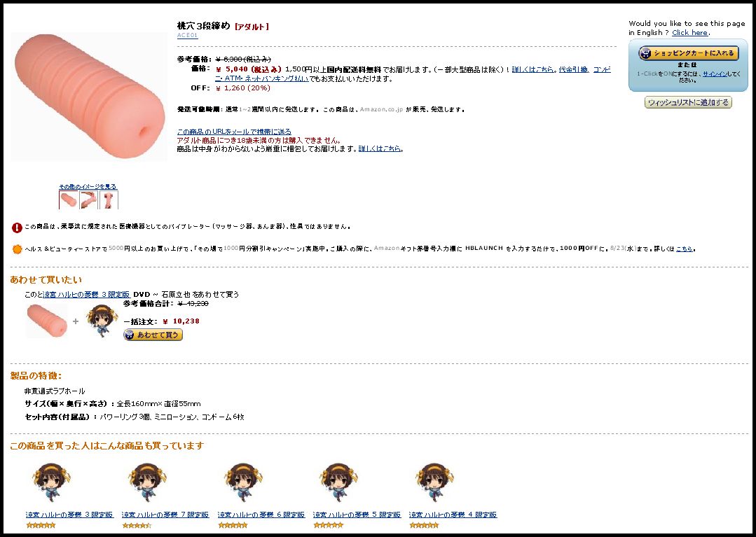
Task: Open Haruhi 3 limited edition link in bundle
Action: 86,294
